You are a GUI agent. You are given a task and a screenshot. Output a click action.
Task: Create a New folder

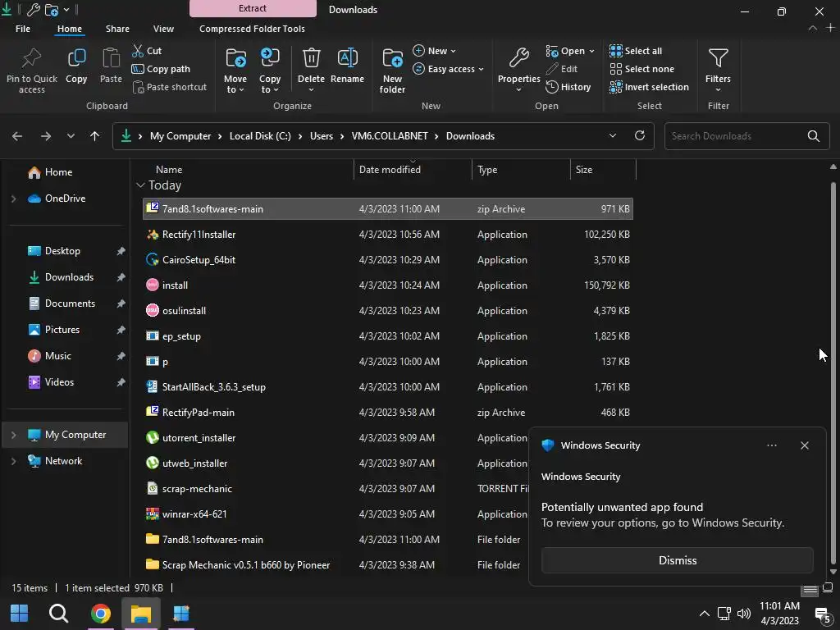(392, 71)
